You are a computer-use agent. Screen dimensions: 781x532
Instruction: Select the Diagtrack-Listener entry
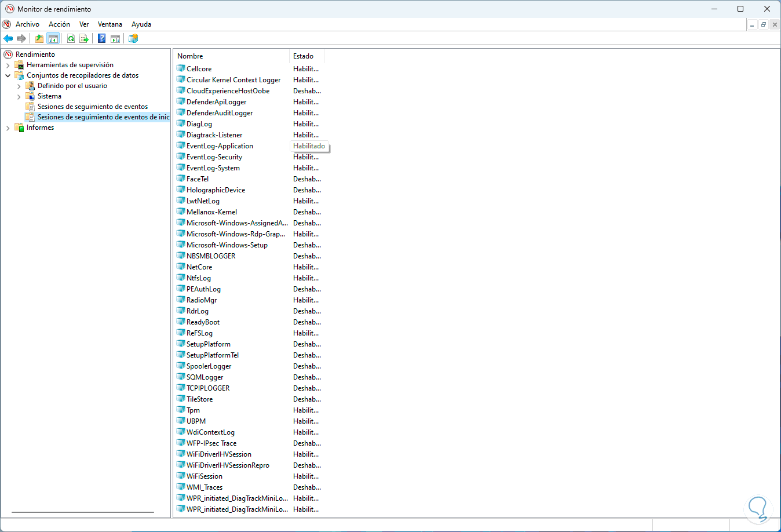point(214,135)
